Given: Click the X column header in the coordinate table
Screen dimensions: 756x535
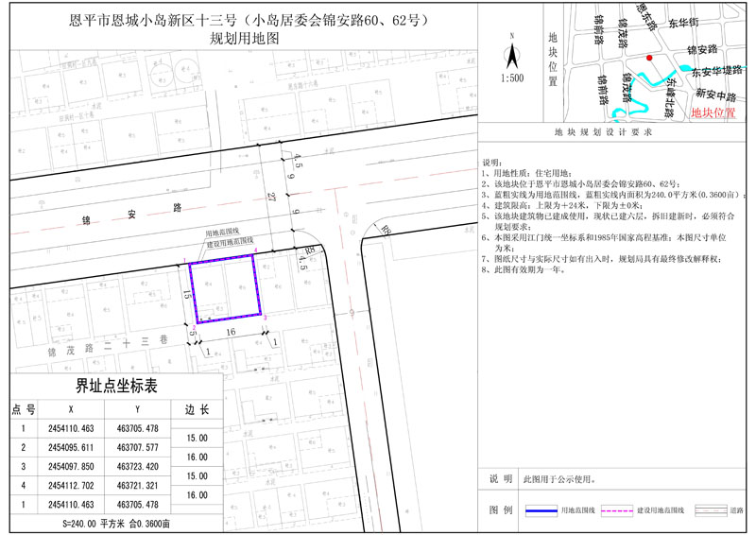Looking at the screenshot, I should click(72, 409).
